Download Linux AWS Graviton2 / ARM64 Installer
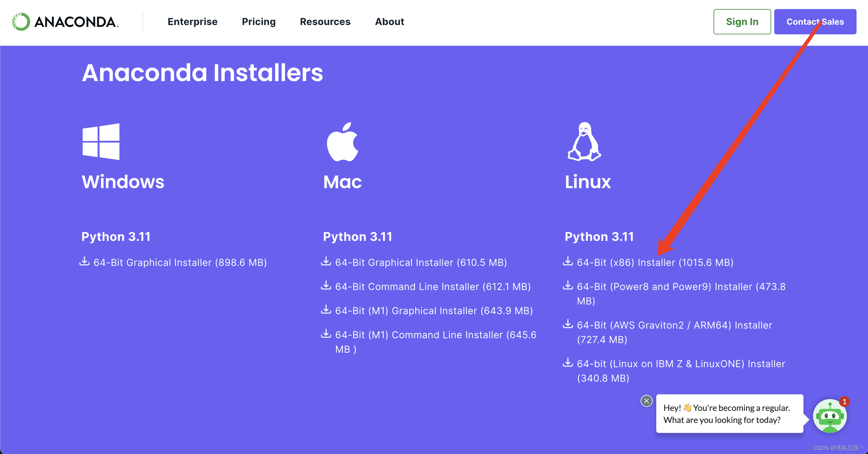This screenshot has height=454, width=868. click(x=674, y=332)
